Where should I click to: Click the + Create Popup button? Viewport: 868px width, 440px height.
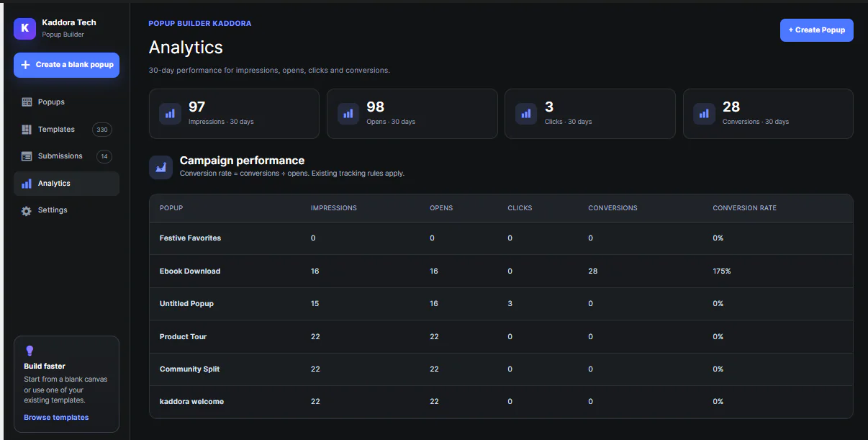point(817,30)
